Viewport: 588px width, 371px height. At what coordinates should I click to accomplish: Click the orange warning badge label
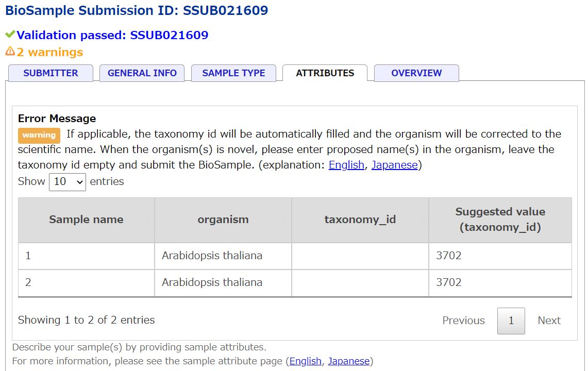39,135
